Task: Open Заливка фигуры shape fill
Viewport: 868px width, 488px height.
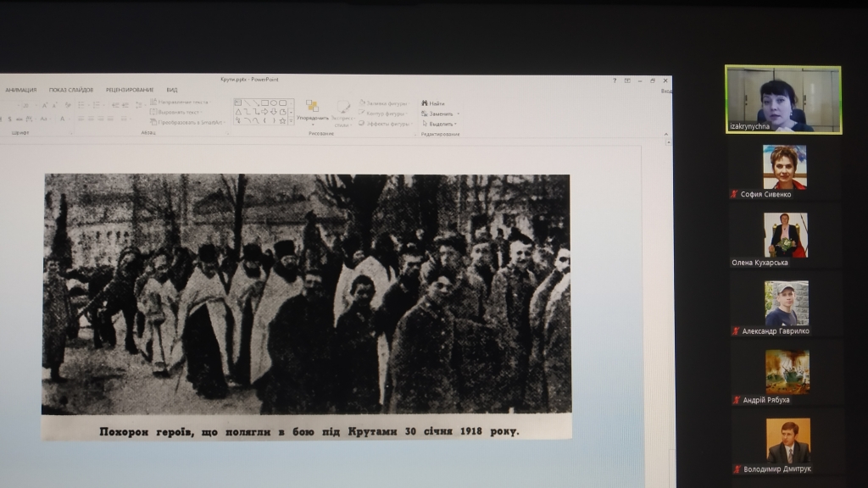Action: (x=384, y=103)
